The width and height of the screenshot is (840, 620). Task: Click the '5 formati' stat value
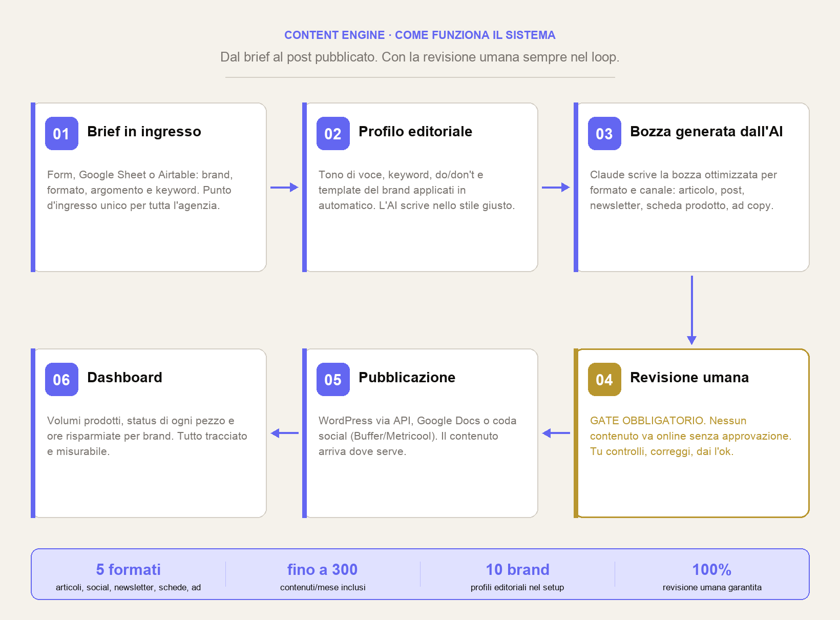point(128,570)
